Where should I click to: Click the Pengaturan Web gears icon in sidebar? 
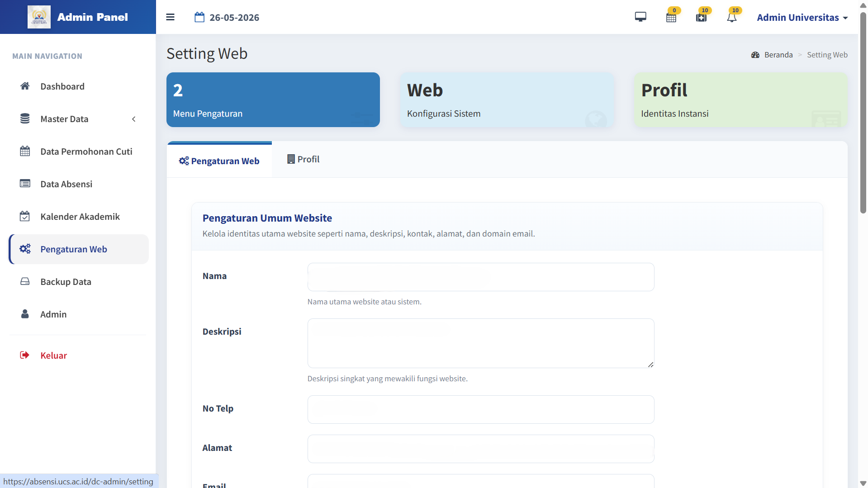(25, 249)
